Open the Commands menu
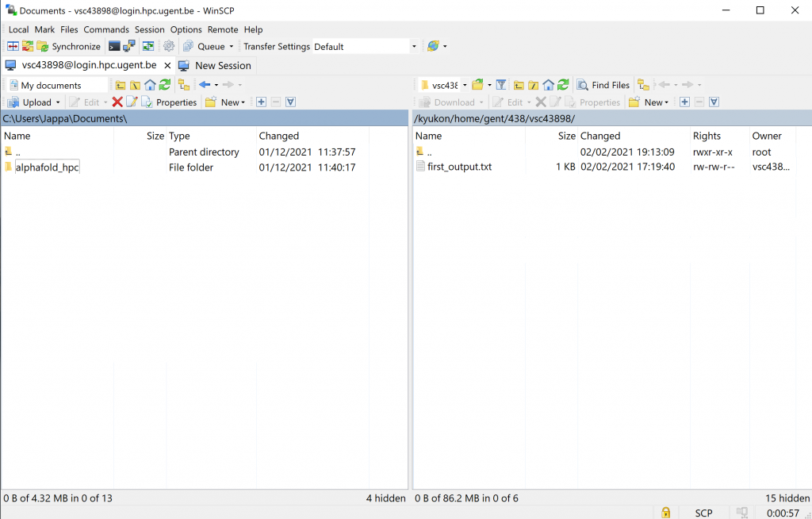812x519 pixels. pyautogui.click(x=106, y=29)
